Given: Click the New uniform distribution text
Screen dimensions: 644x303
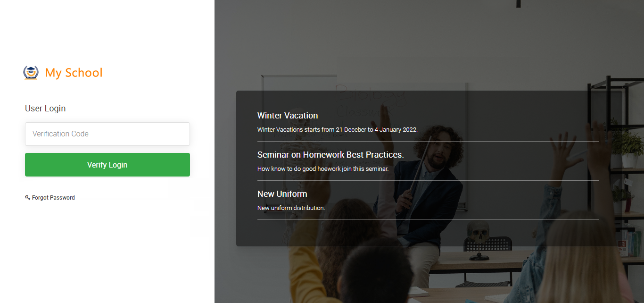Looking at the screenshot, I should 291,208.
